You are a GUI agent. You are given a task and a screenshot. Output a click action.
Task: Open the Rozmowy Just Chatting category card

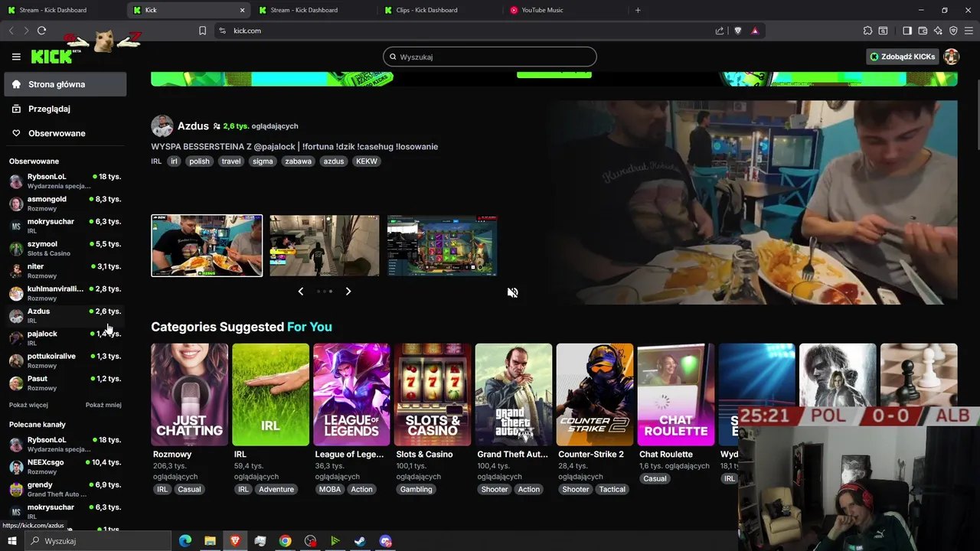[190, 395]
